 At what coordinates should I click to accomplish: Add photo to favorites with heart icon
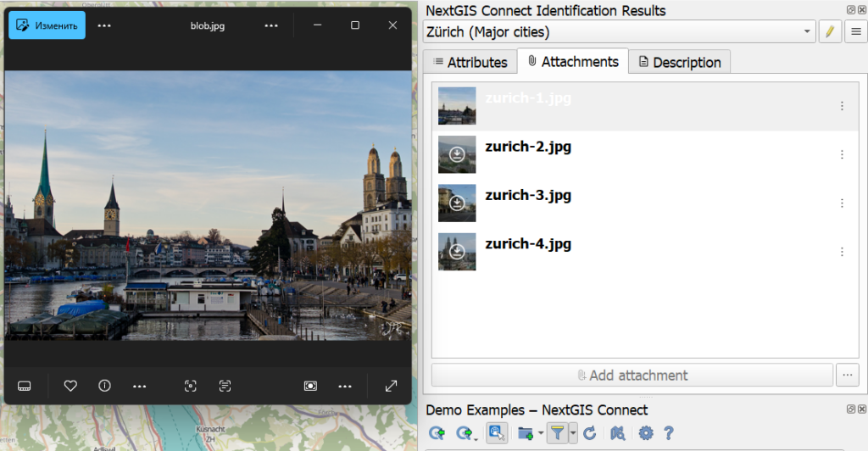70,386
